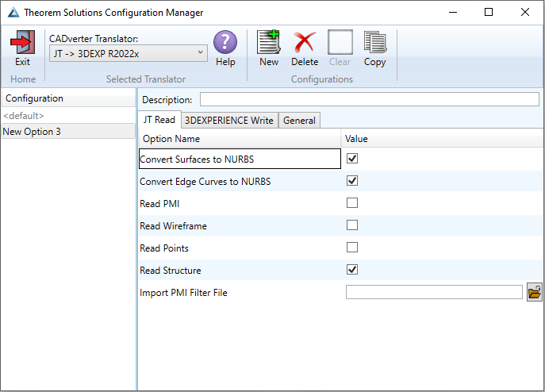Close the Configuration Manager window

(x=525, y=12)
